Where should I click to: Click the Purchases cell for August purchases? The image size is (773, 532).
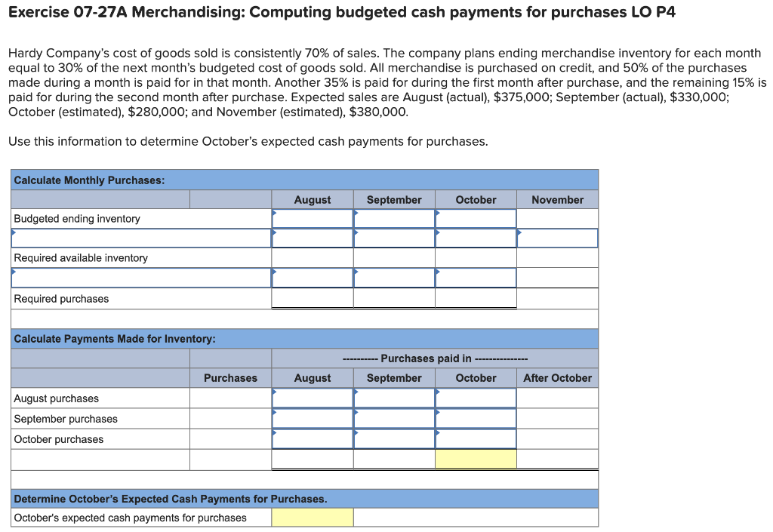point(229,398)
